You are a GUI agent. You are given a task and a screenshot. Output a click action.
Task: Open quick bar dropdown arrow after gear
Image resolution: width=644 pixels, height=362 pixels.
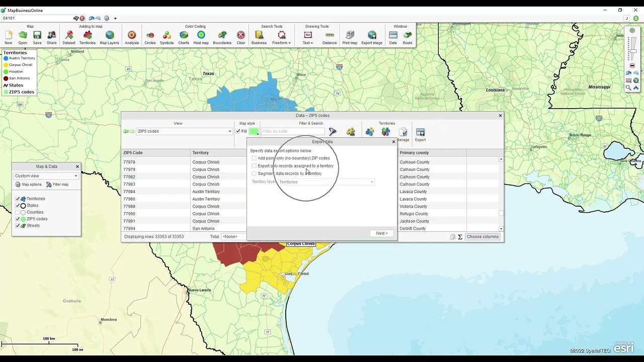115,18
